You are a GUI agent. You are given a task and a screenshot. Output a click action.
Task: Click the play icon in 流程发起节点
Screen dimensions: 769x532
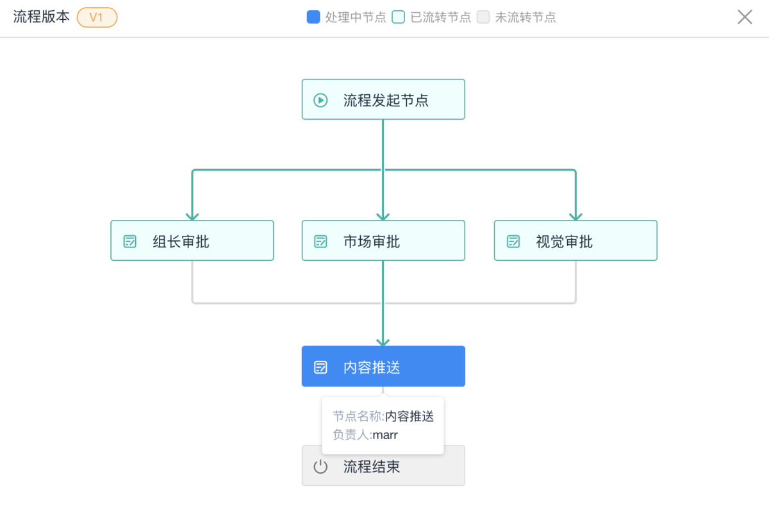[320, 100]
